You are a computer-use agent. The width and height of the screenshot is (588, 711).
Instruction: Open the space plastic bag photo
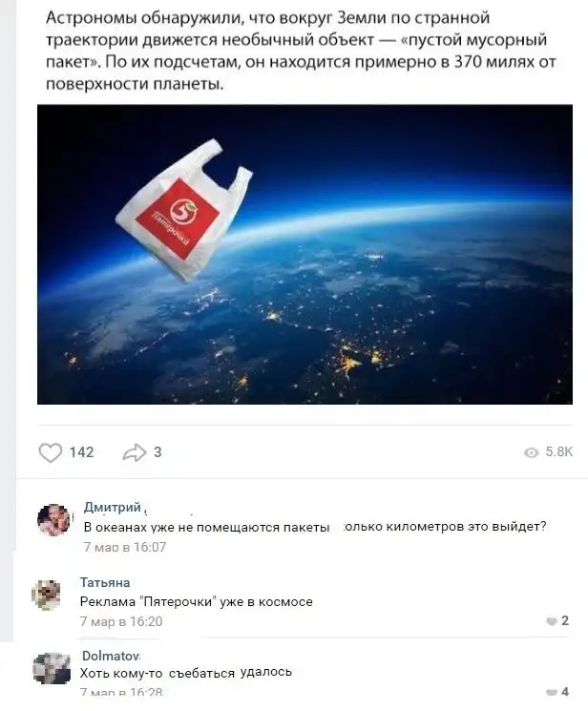pos(304,254)
